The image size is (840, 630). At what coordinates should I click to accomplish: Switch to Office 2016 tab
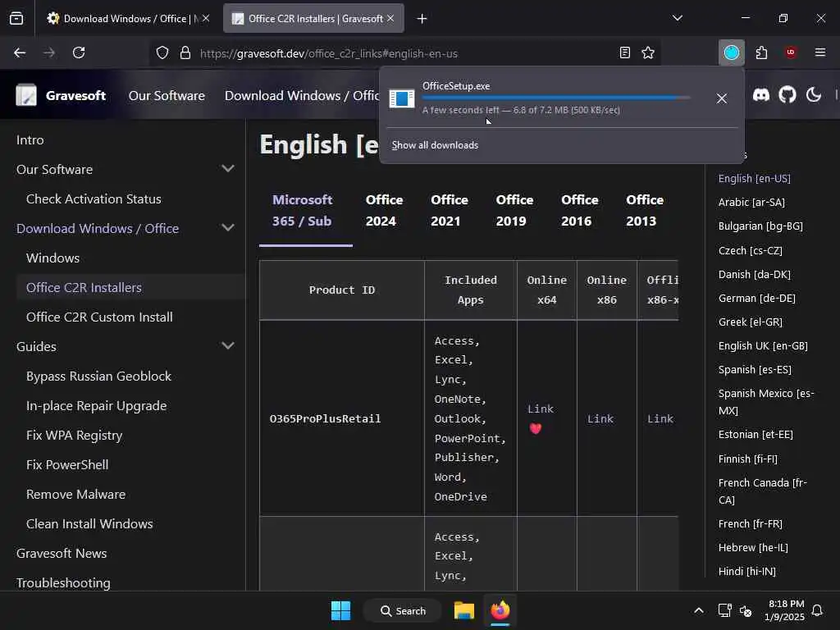point(579,211)
